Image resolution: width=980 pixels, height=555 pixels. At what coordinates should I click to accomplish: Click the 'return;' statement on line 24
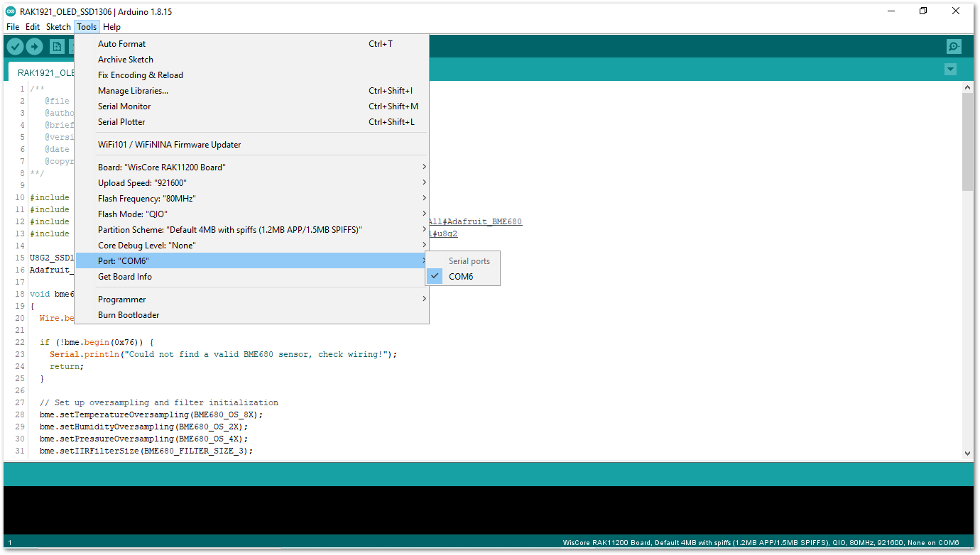[66, 366]
